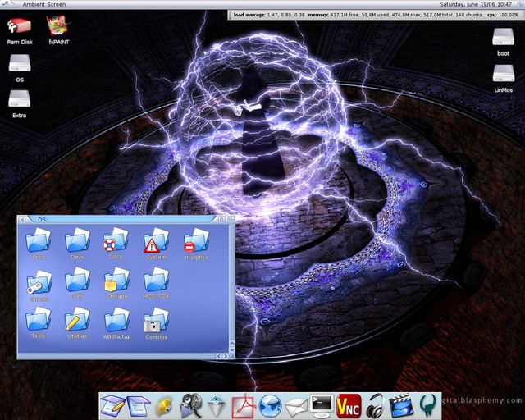Click the small icon left of Ambient Screen
This screenshot has height=420, width=525.
(5, 4)
